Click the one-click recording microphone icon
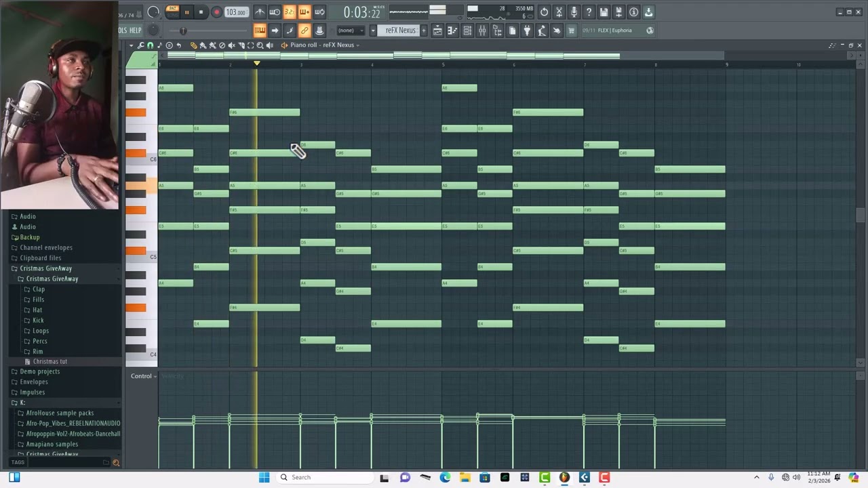The height and width of the screenshot is (488, 868). [x=574, y=12]
